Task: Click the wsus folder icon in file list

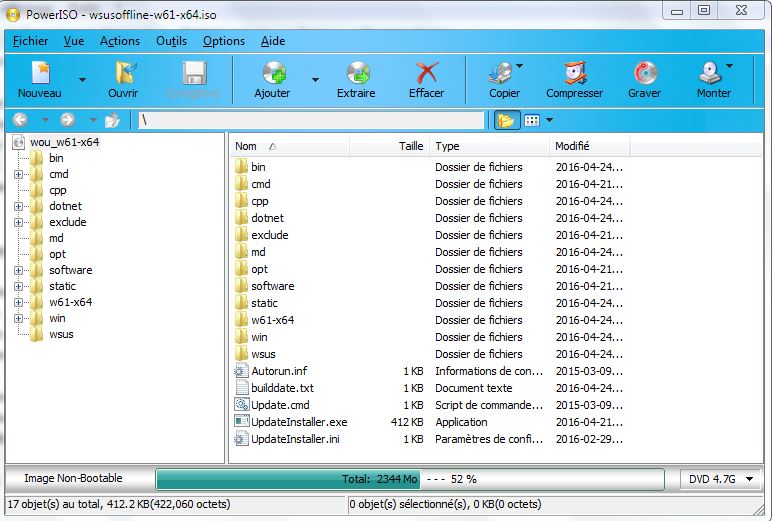Action: [241, 354]
